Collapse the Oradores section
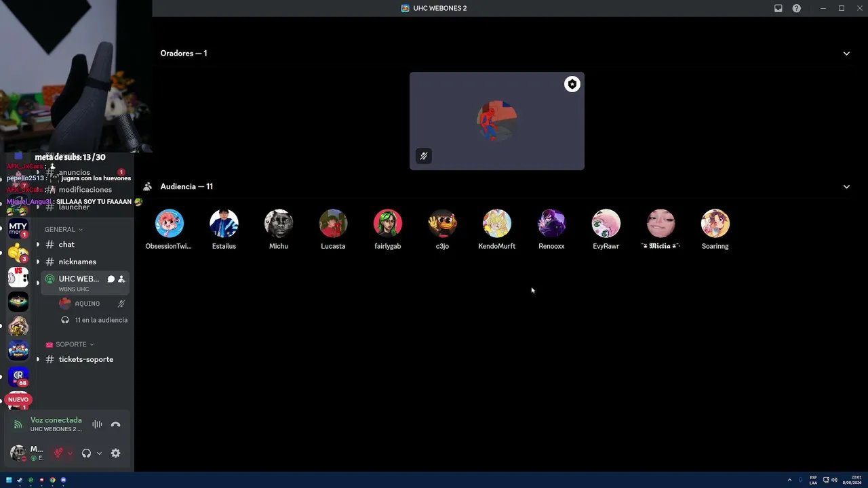 coord(846,54)
